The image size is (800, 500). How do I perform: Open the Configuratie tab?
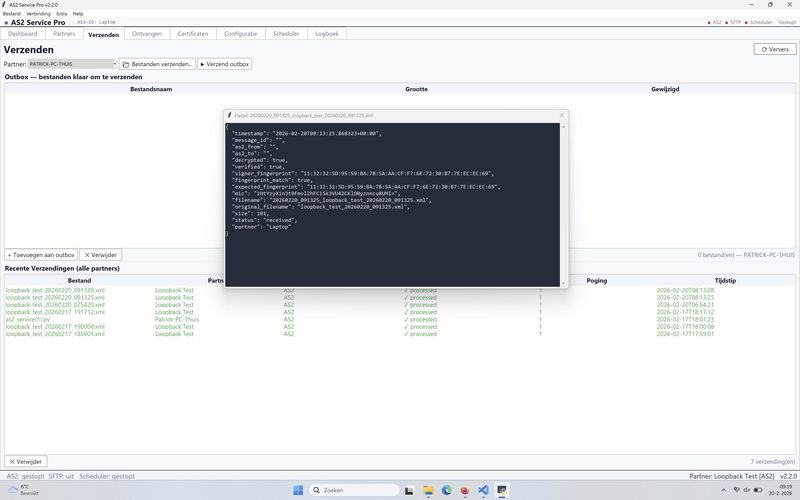[x=240, y=34]
